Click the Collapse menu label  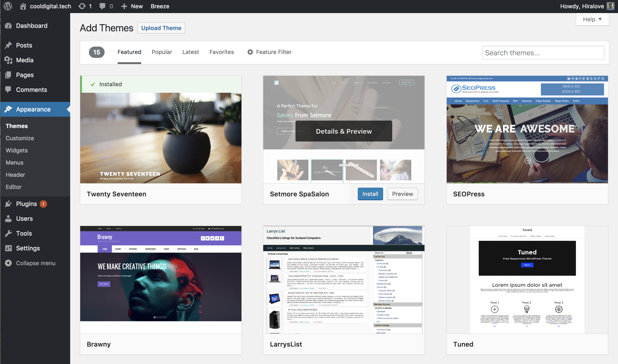[x=36, y=263]
